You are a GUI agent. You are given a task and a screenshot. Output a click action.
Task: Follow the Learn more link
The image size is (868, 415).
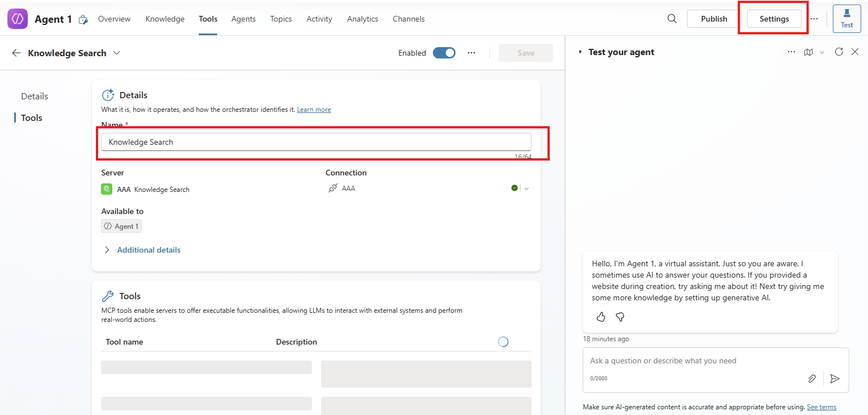pos(314,110)
